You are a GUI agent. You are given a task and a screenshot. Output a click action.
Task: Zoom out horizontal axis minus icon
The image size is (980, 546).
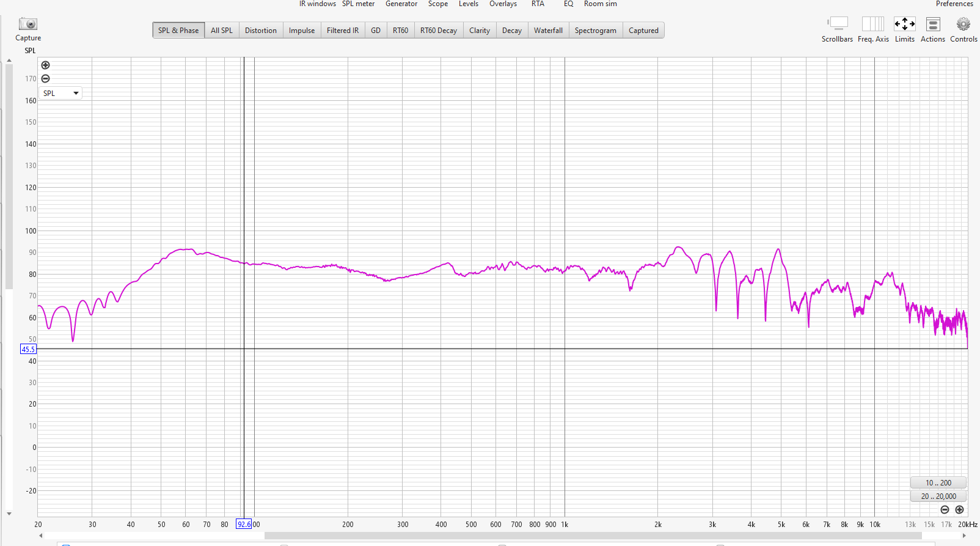click(x=945, y=509)
